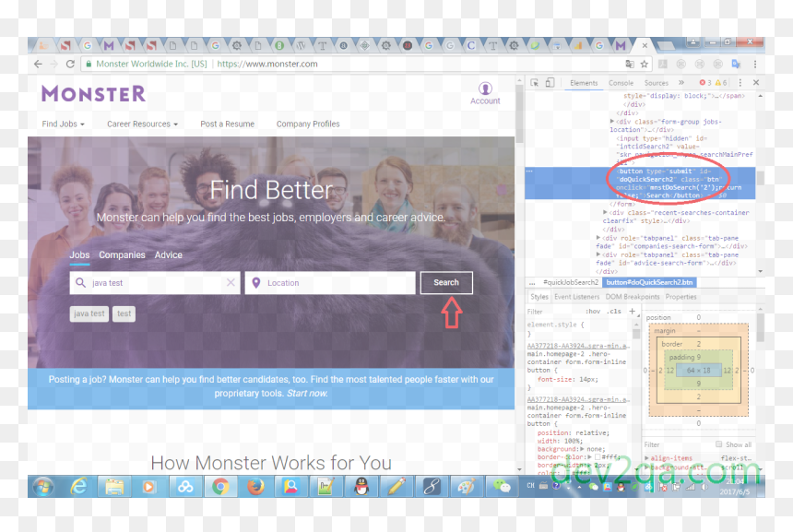The image size is (793, 532).
Task: Click the address bar URL
Action: [x=267, y=64]
